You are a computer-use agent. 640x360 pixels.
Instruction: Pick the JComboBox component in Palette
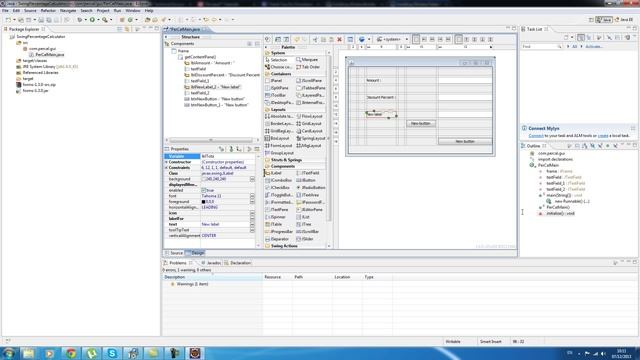click(279, 180)
